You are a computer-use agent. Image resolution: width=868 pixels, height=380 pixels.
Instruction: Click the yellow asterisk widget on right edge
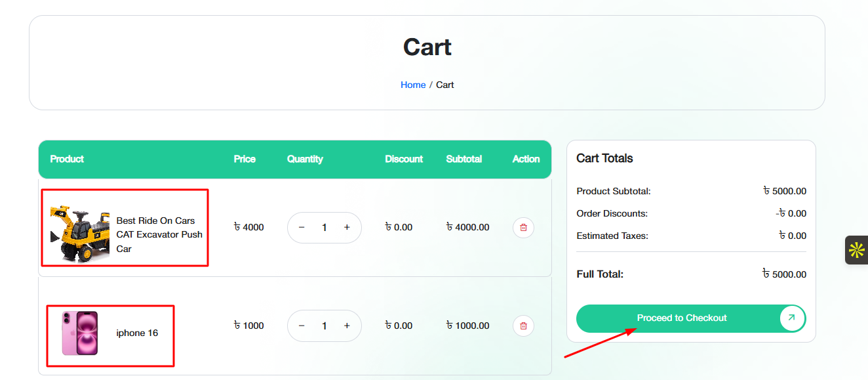856,250
